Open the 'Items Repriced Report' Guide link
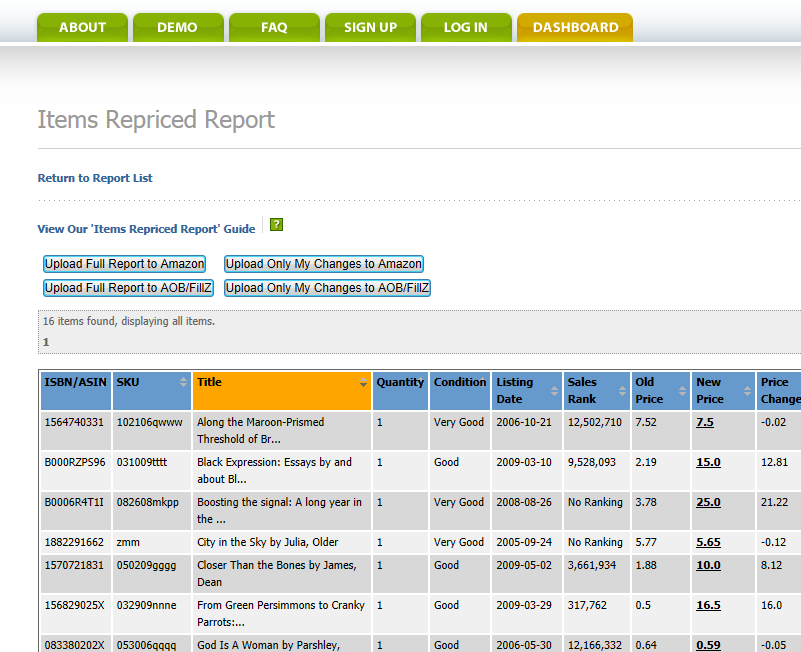The image size is (801, 652). [x=146, y=229]
